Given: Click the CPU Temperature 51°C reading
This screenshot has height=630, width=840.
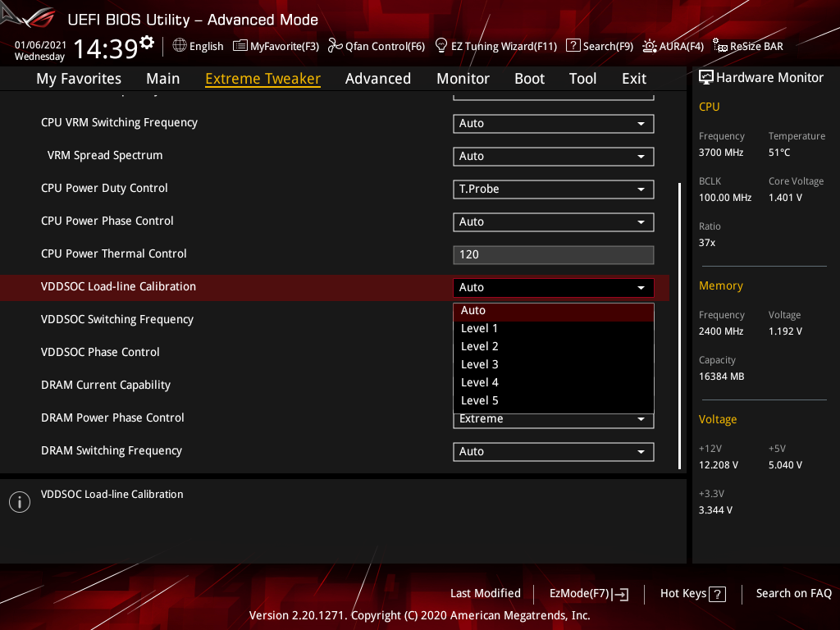Looking at the screenshot, I should [x=779, y=153].
